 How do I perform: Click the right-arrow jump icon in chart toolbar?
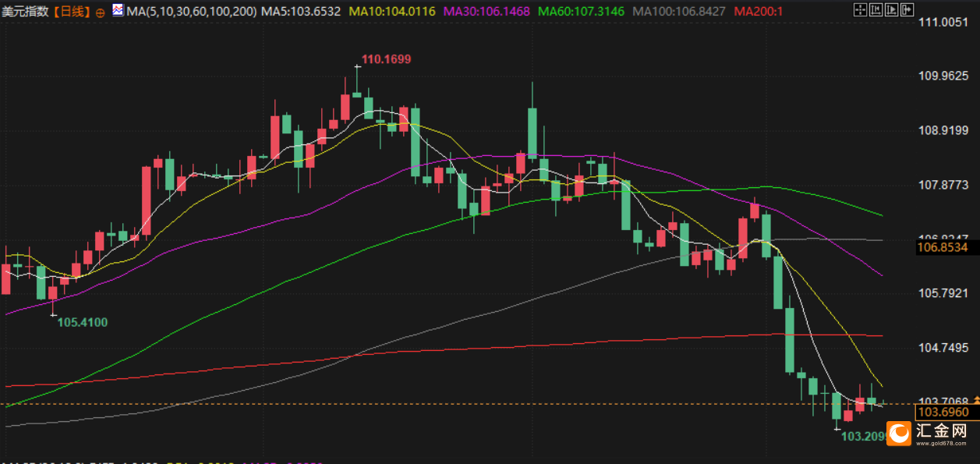tap(907, 10)
